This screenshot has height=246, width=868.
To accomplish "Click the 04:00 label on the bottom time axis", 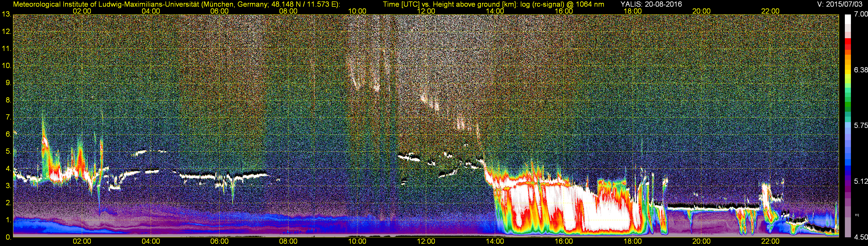I will pos(151,242).
